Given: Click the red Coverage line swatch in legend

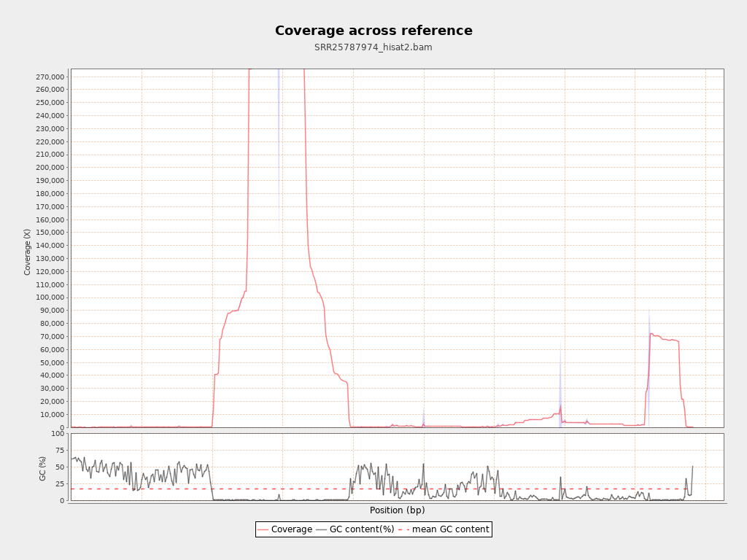Looking at the screenshot, I should 263,529.
